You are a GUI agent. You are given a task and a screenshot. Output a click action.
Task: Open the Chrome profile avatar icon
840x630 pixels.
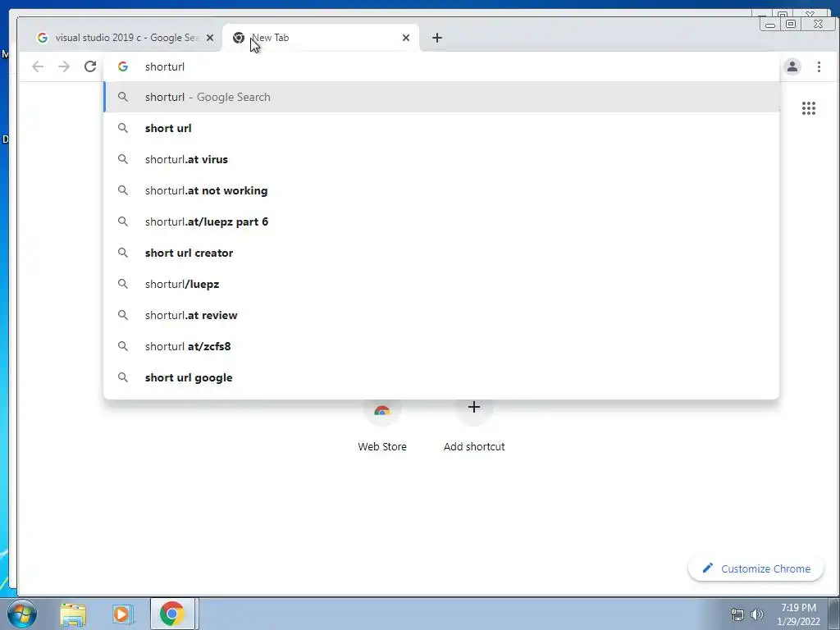(792, 66)
